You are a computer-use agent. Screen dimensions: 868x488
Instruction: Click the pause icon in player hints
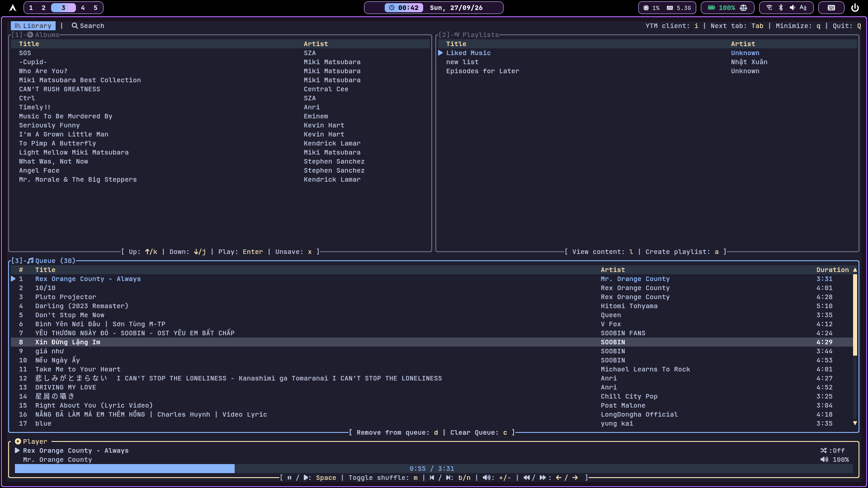[289, 478]
